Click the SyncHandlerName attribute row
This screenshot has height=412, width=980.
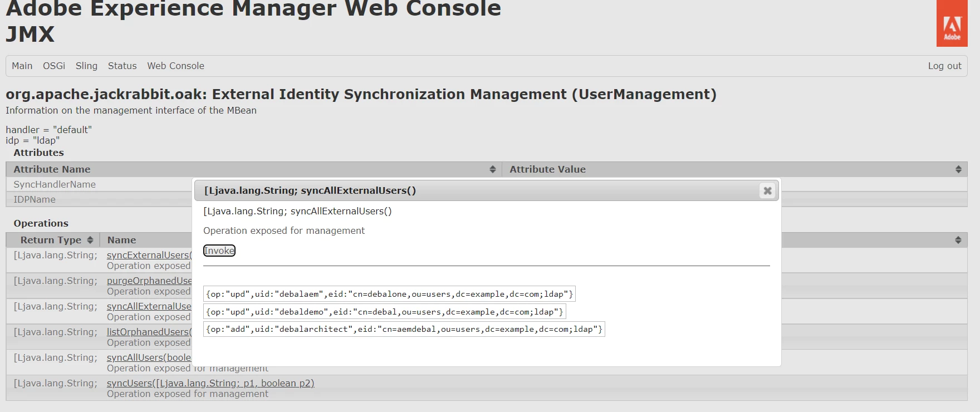[99, 184]
